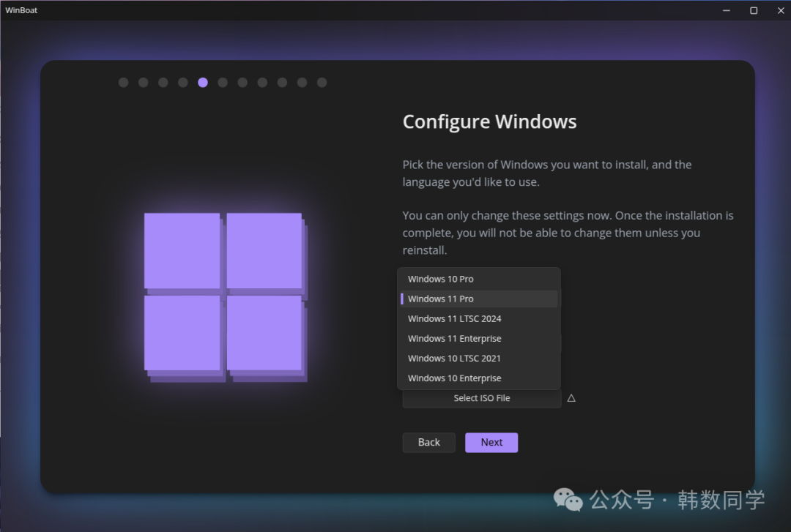The image size is (791, 532).
Task: Click the highlighted fifth progress dot
Action: [203, 83]
